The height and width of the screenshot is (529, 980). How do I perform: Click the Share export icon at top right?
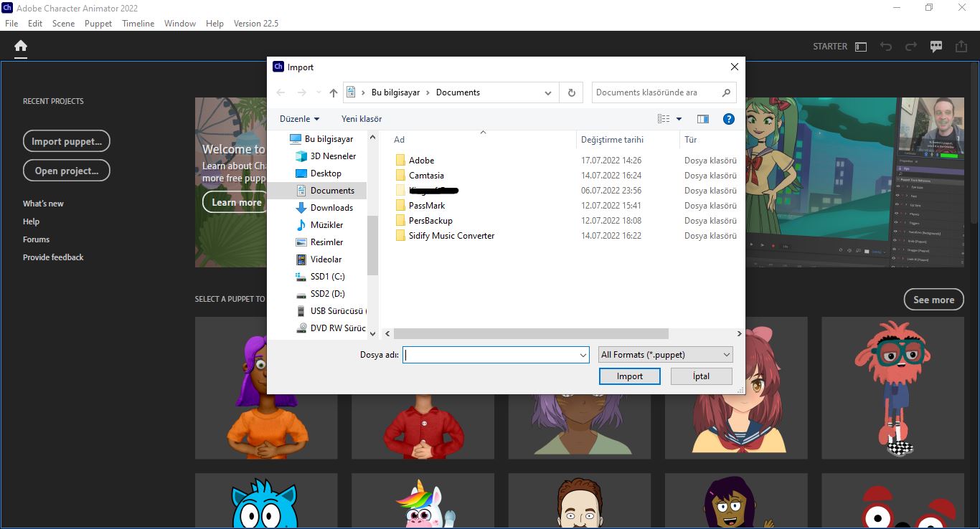[x=961, y=46]
